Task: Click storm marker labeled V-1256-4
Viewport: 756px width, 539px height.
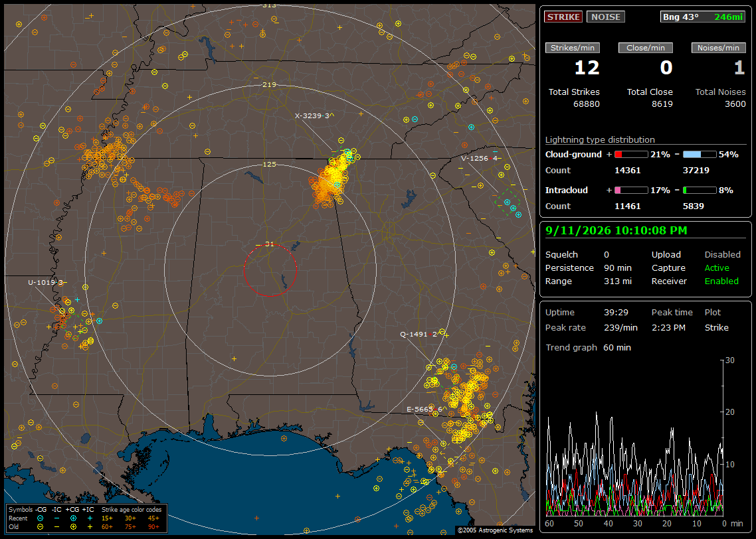Action: (481, 158)
